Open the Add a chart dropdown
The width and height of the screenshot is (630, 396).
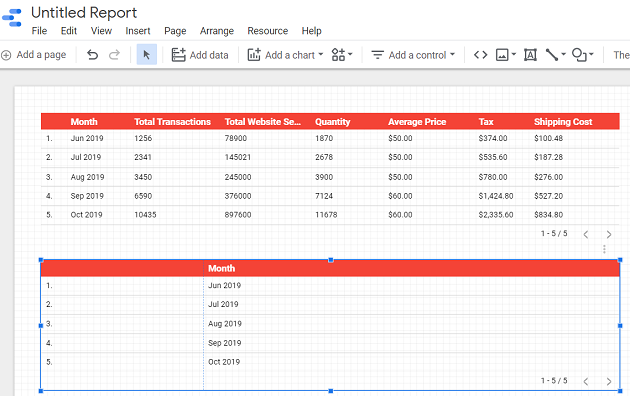tap(285, 55)
